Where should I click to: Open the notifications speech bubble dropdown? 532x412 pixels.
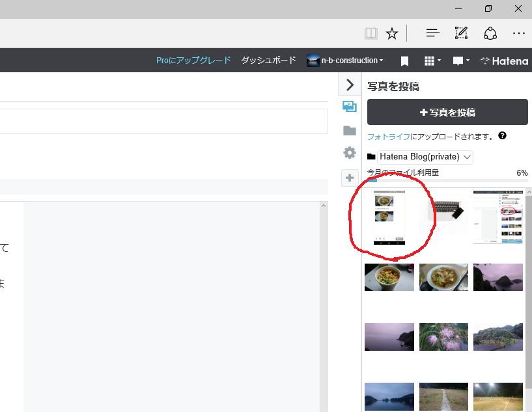[x=461, y=61]
